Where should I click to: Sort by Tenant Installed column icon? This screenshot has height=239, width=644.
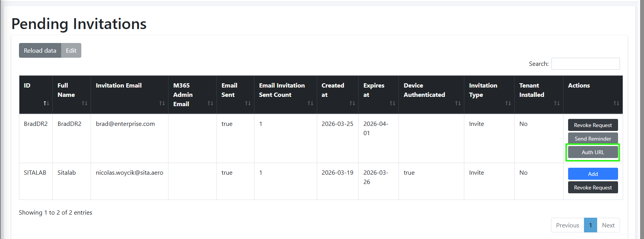click(x=557, y=103)
